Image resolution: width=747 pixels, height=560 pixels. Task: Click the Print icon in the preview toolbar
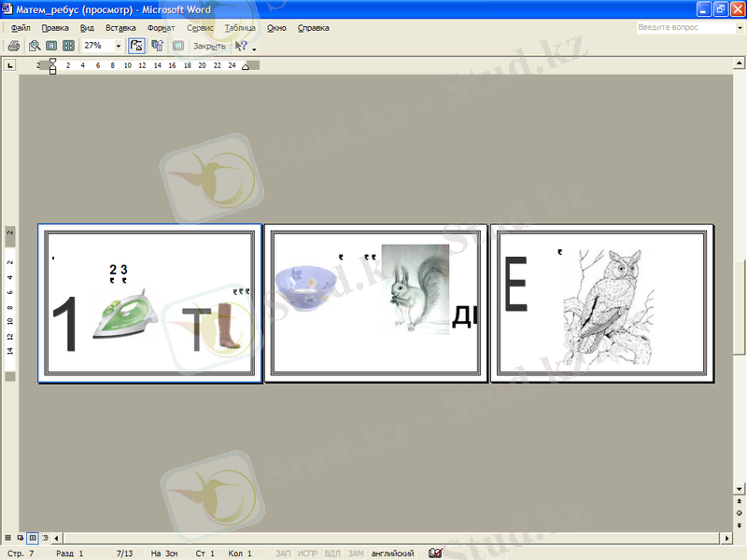click(x=13, y=46)
